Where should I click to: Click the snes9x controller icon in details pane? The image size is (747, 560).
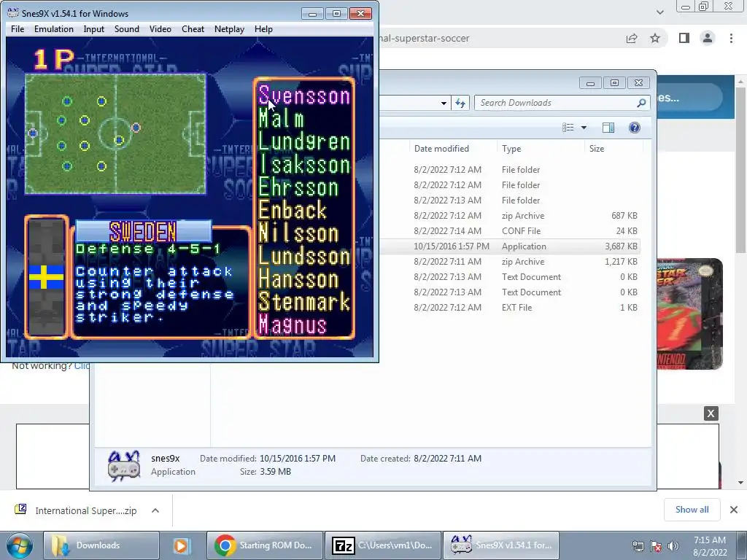pyautogui.click(x=124, y=465)
